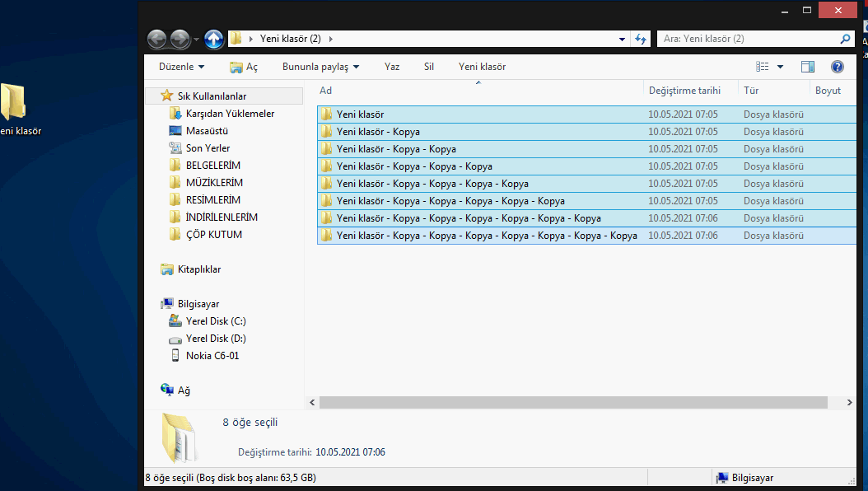
Task: Click the horizontal scrollbar thumb
Action: (573, 402)
